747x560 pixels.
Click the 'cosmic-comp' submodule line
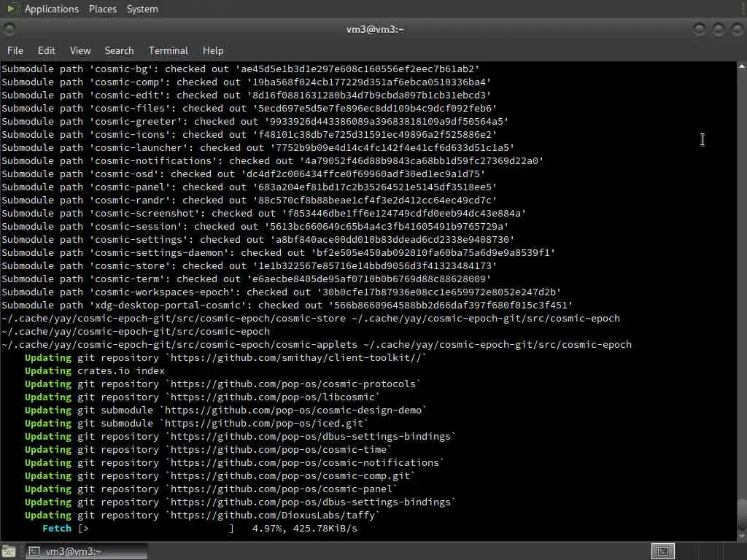(x=247, y=82)
